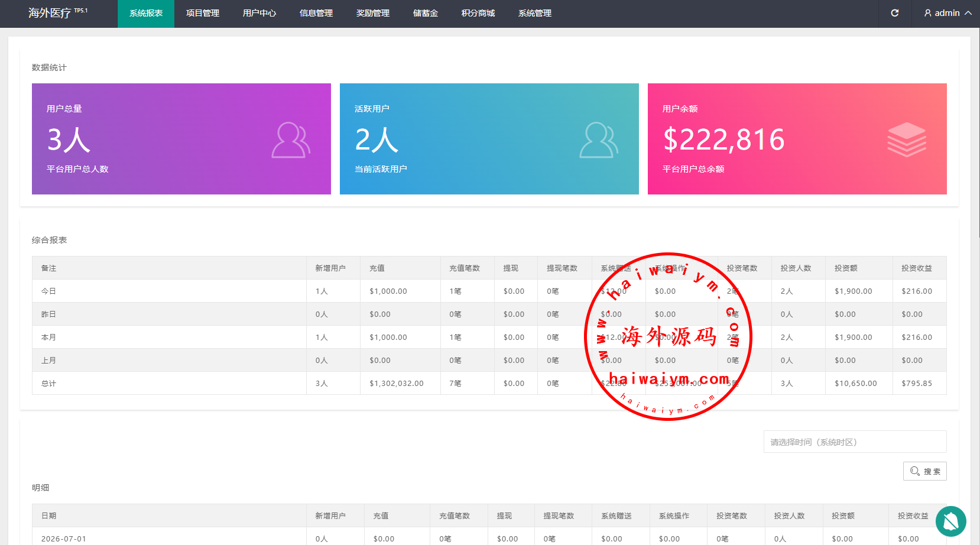980x545 pixels.
Task: Open the admin user icon menu
Action: tap(928, 13)
